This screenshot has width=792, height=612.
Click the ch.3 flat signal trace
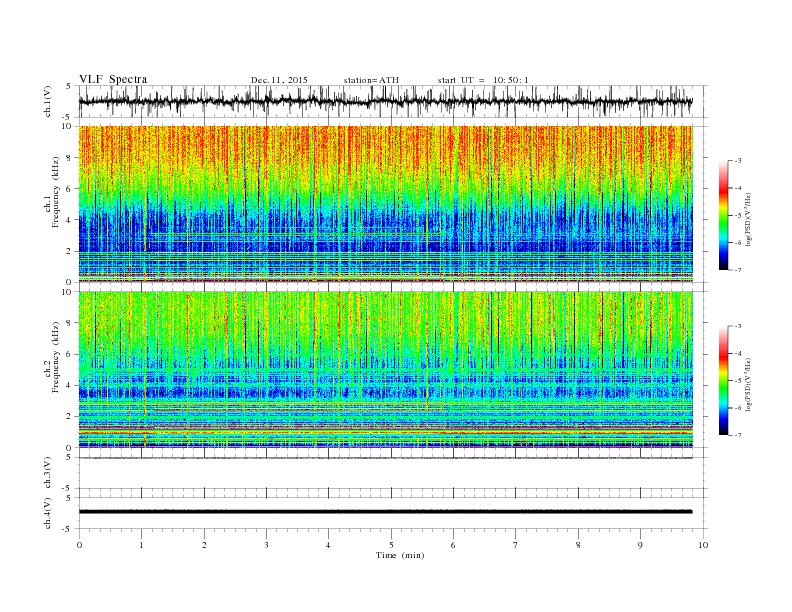(385, 458)
